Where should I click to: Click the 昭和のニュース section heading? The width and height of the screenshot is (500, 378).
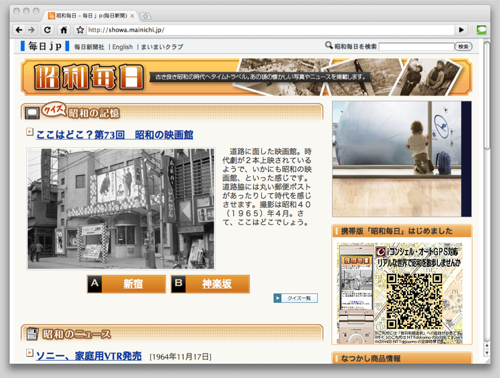[77, 334]
